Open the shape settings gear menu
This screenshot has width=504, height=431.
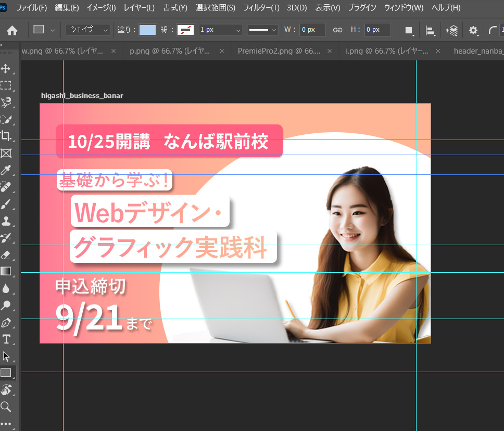click(473, 31)
